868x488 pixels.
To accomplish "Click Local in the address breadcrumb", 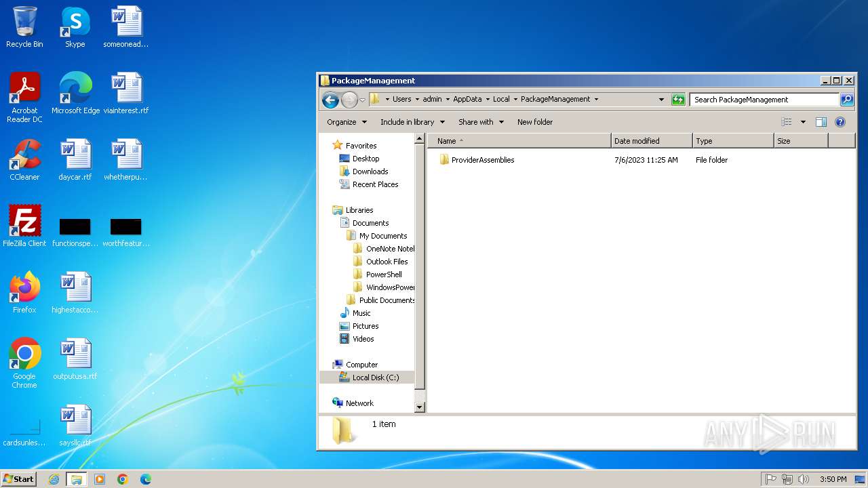I will coord(501,99).
